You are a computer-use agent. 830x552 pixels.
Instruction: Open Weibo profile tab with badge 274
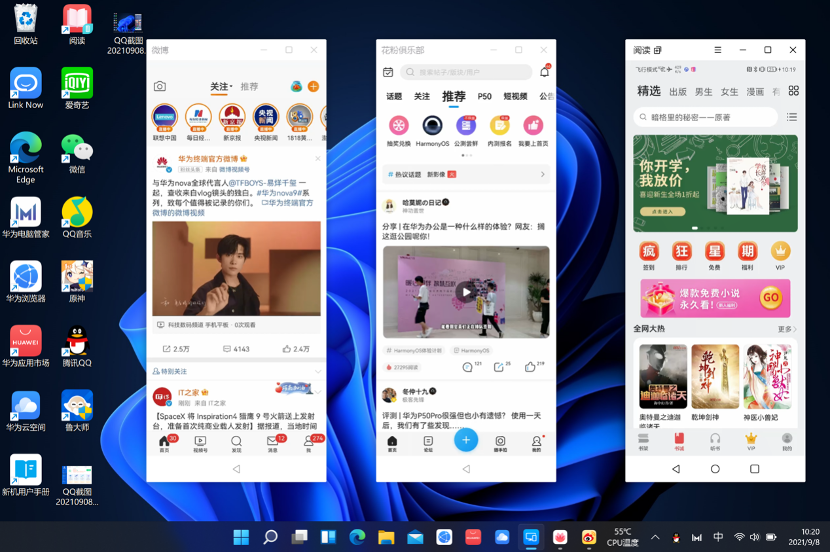pyautogui.click(x=309, y=443)
